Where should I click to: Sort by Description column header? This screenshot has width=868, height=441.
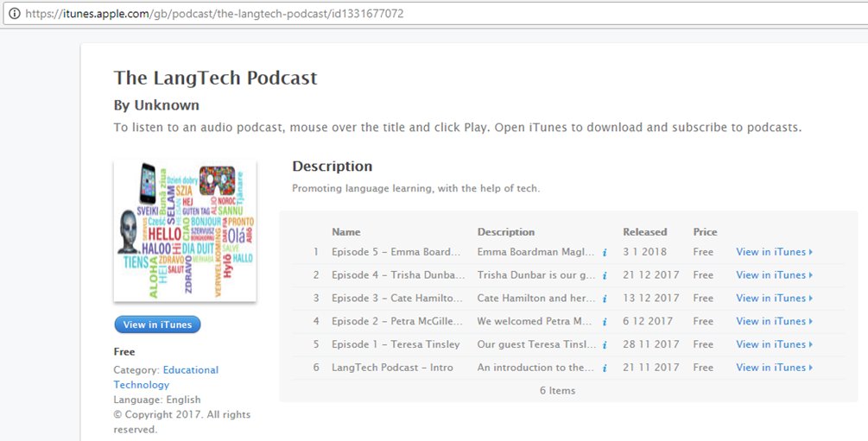point(506,232)
